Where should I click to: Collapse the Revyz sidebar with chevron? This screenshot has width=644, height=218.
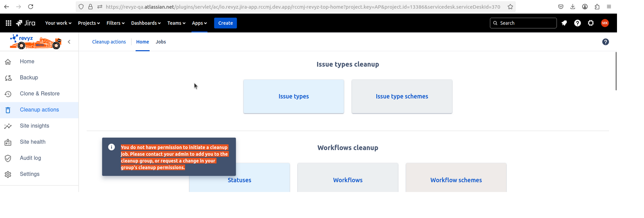pyautogui.click(x=69, y=42)
